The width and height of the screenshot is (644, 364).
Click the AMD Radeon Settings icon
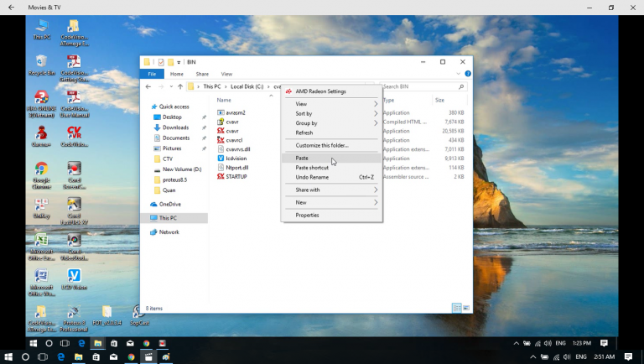coord(288,91)
